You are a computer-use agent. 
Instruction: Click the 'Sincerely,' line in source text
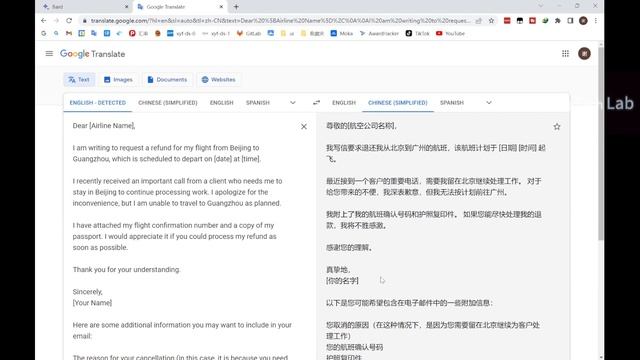click(88, 291)
